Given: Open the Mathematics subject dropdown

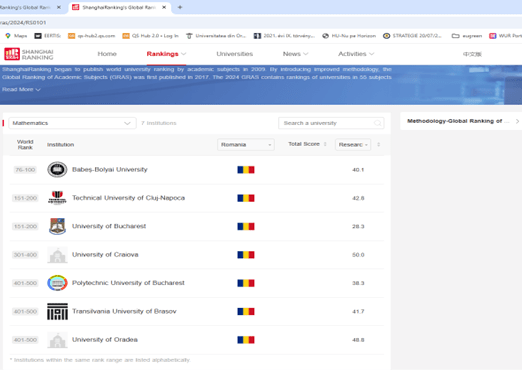Looking at the screenshot, I should (x=72, y=123).
